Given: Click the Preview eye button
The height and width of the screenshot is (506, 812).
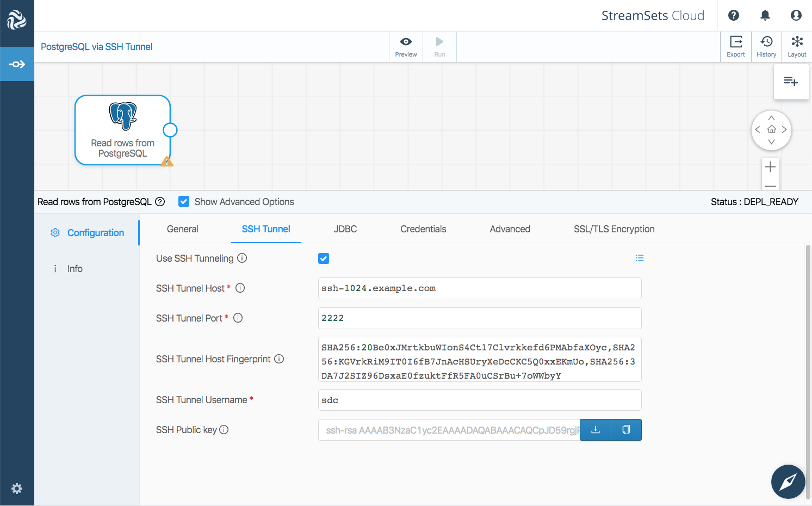Looking at the screenshot, I should (406, 47).
